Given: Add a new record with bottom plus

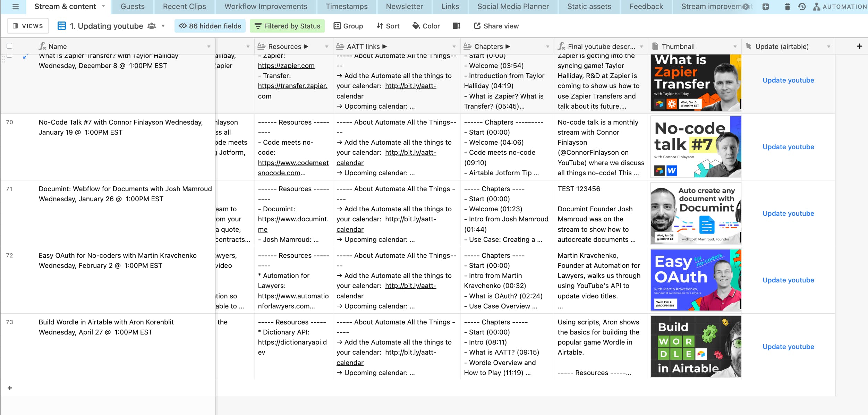Looking at the screenshot, I should click(10, 388).
